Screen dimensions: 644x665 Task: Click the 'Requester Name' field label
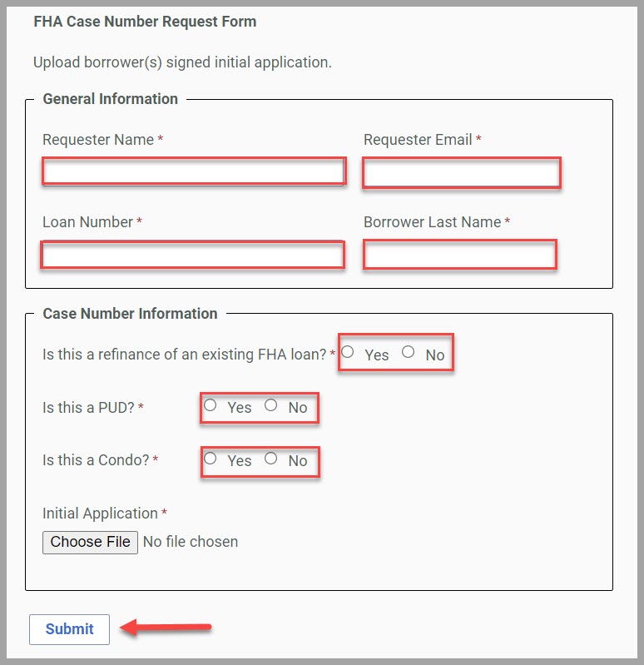pyautogui.click(x=98, y=140)
